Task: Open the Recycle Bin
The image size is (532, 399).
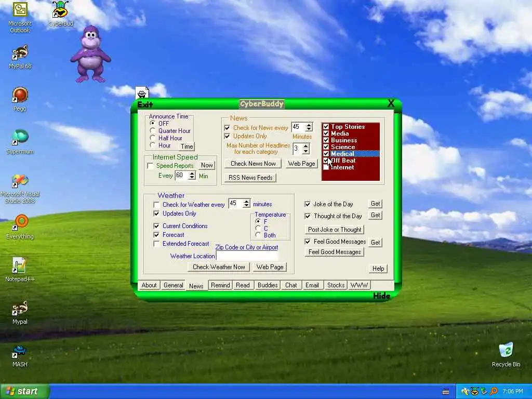Action: [506, 354]
